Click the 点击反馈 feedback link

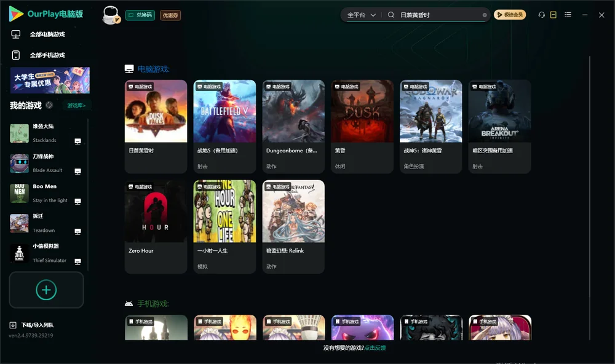point(375,347)
